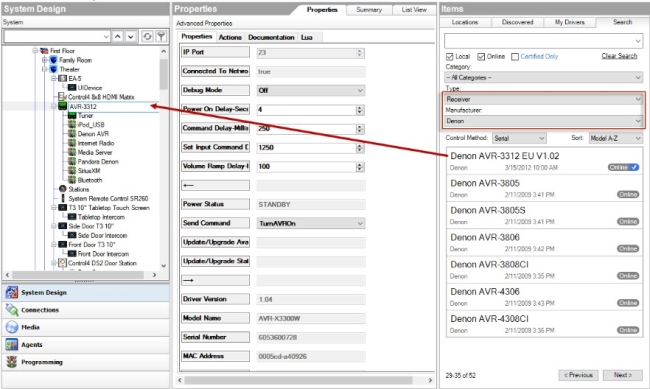
Task: Select the Side Door Intercom tree item
Action: (102, 235)
